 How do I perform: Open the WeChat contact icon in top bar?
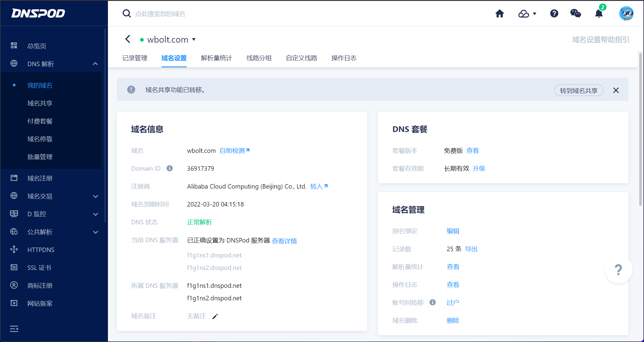575,13
